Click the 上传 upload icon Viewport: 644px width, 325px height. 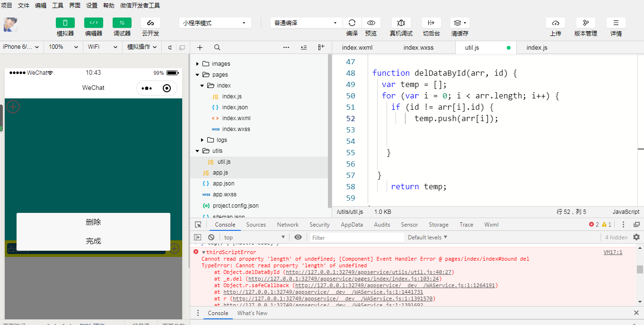(556, 23)
